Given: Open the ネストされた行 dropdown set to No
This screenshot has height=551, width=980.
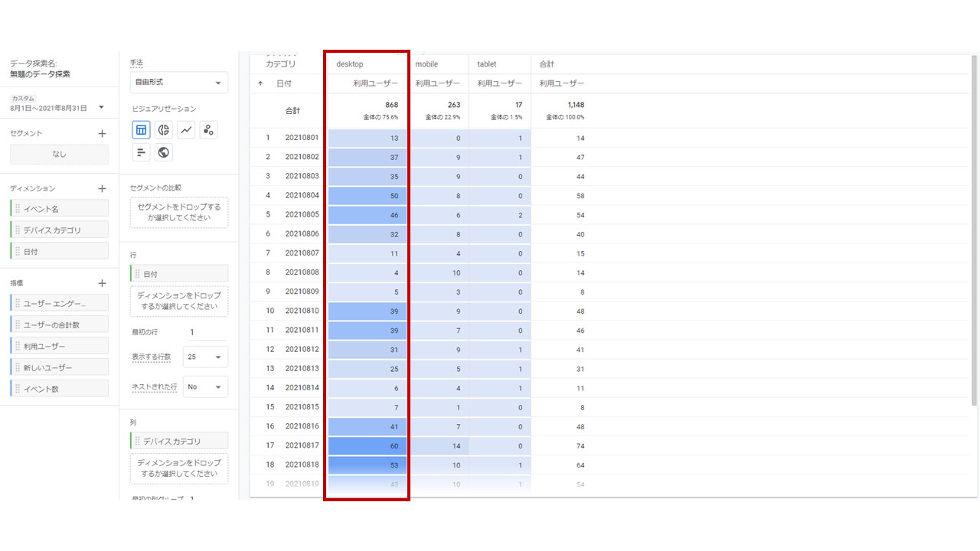Looking at the screenshot, I should [204, 386].
